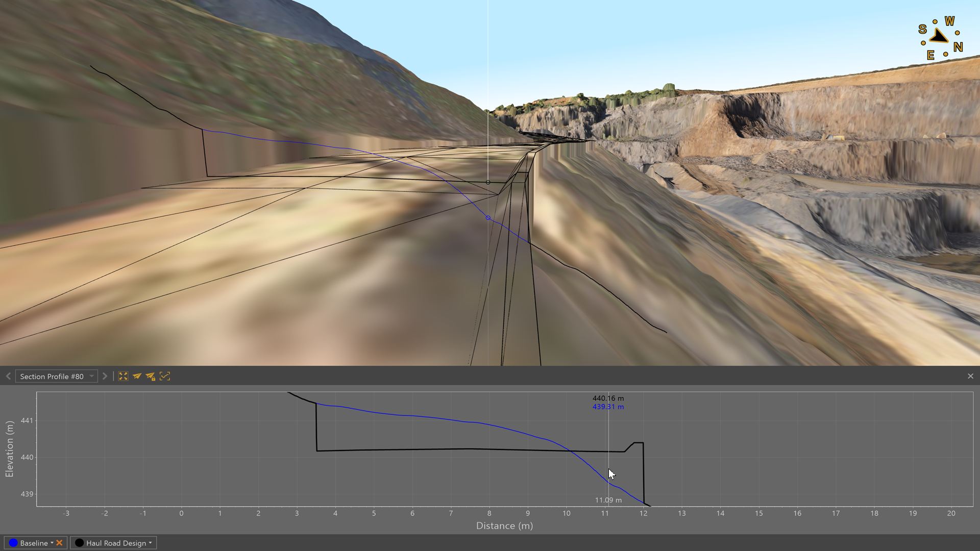Click the Baseline label

(34, 543)
